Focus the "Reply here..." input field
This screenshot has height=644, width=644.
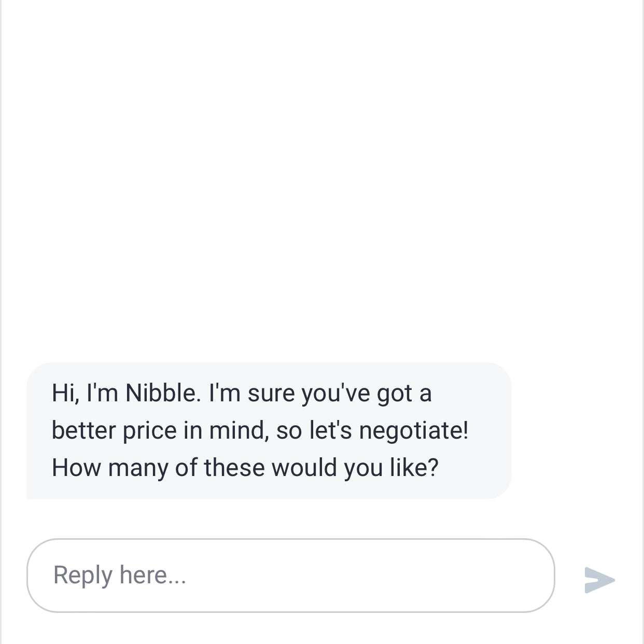[x=290, y=576]
